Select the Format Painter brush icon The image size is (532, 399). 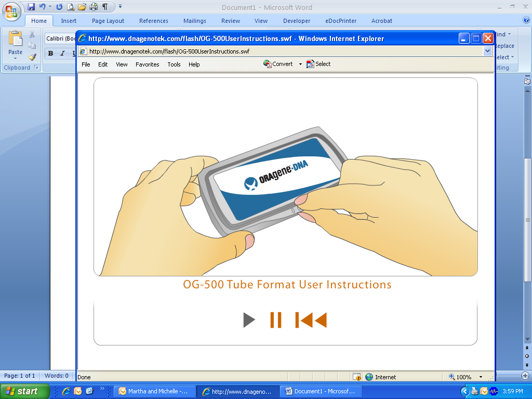pyautogui.click(x=32, y=57)
